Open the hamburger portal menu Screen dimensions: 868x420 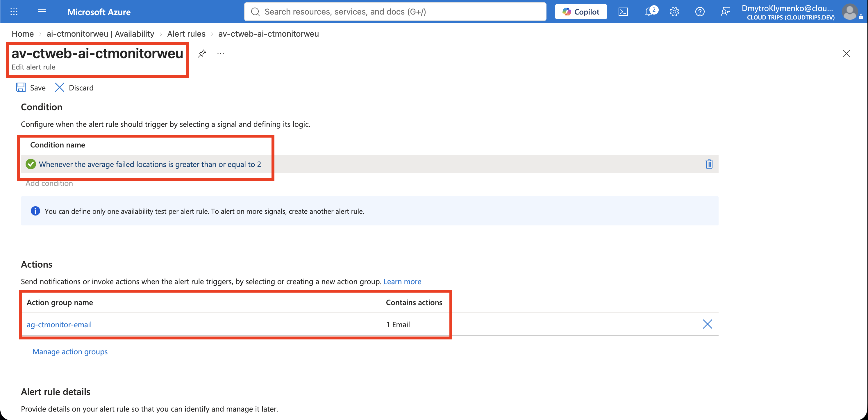[x=42, y=12]
